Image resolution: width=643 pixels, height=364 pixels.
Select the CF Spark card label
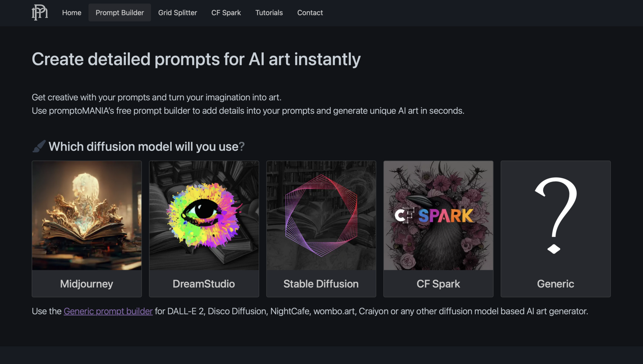[438, 284]
